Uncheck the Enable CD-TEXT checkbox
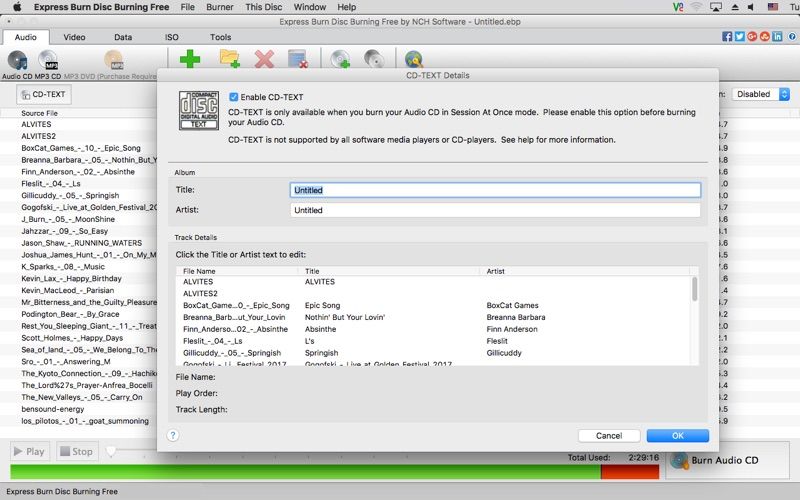Image resolution: width=800 pixels, height=500 pixels. click(233, 97)
